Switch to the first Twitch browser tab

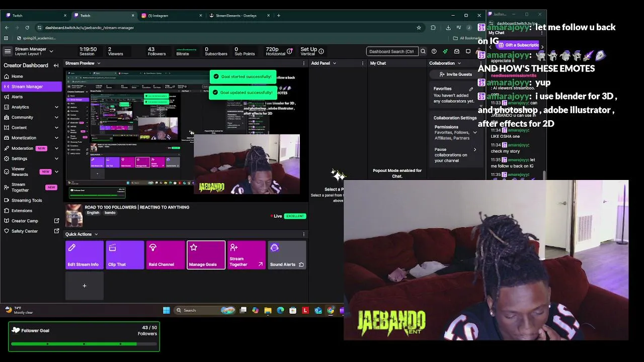(35, 16)
